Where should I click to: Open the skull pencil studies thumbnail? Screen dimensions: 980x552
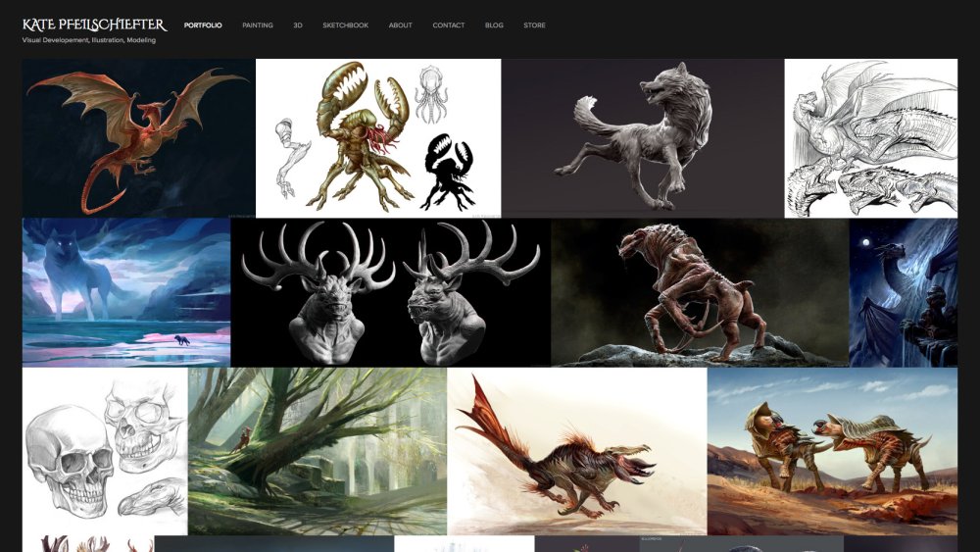coord(105,451)
